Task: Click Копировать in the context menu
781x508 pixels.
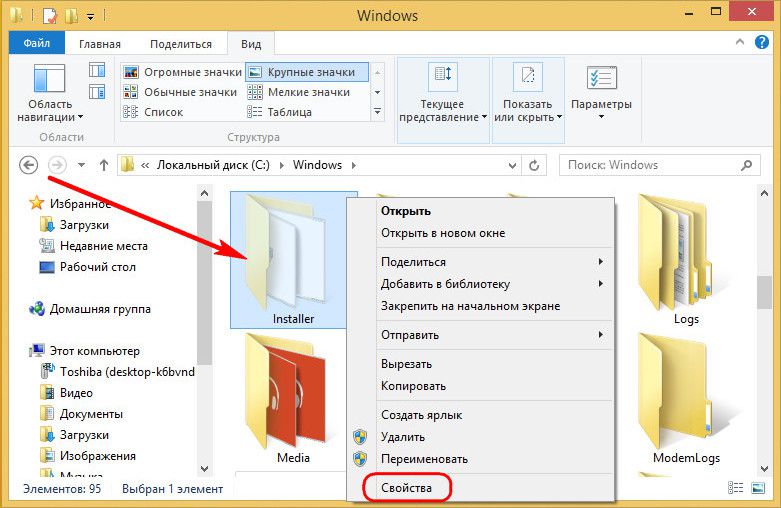Action: (x=413, y=386)
